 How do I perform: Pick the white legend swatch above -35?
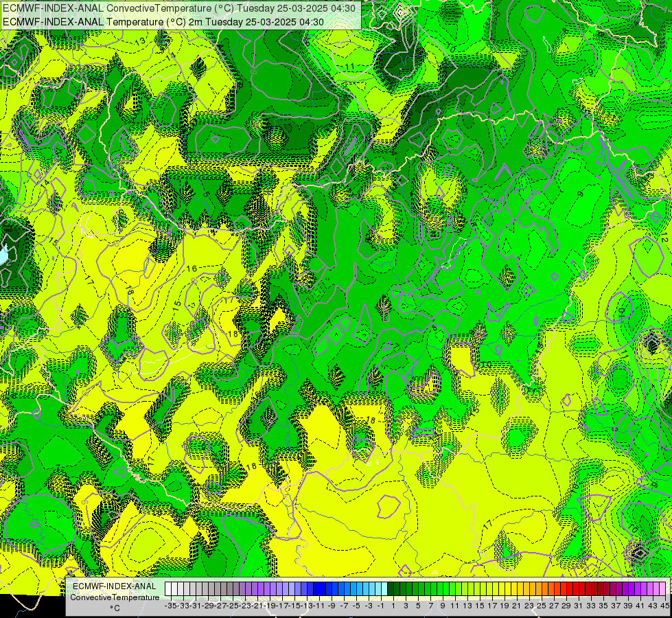(x=168, y=589)
